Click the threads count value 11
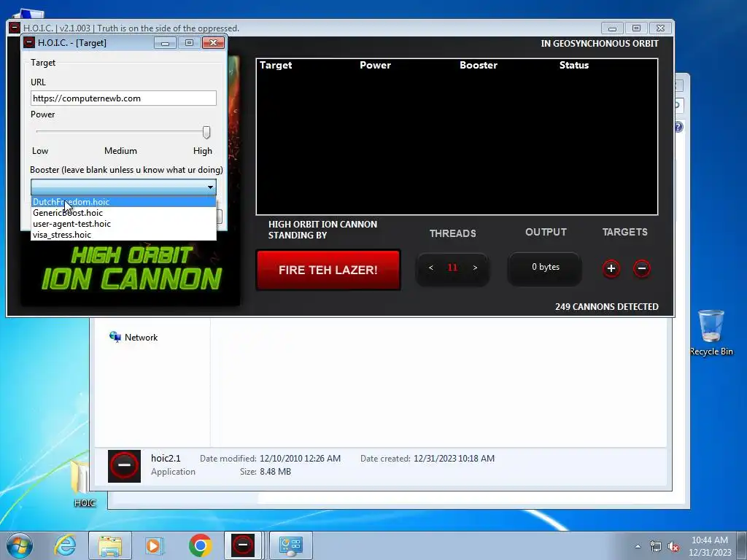The image size is (747, 560). tap(452, 268)
